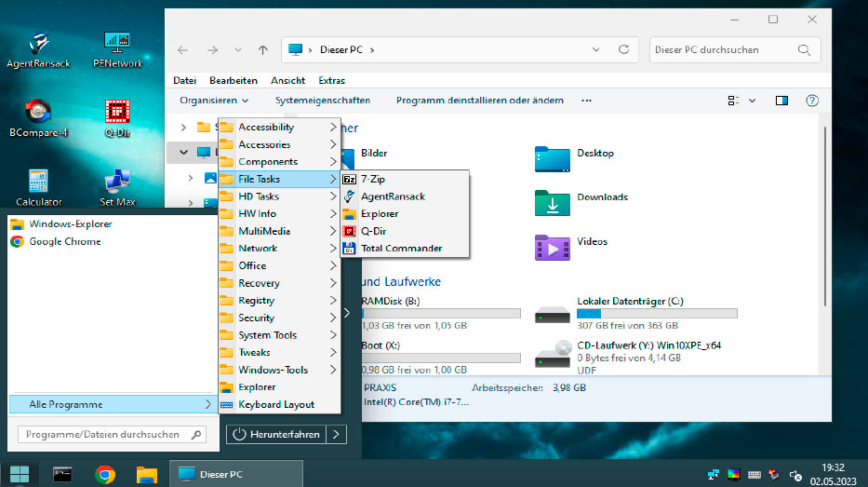Go back in Explorer navigation

click(x=182, y=50)
